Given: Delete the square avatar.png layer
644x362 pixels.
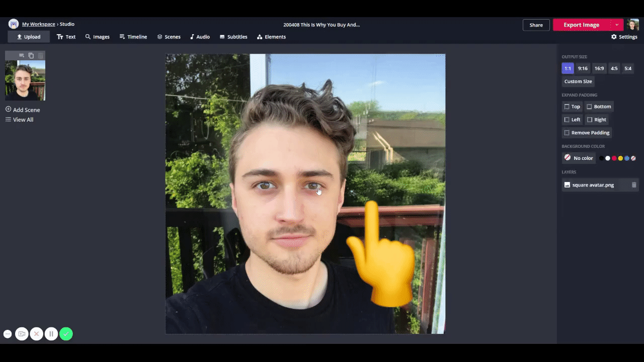Looking at the screenshot, I should click(634, 185).
